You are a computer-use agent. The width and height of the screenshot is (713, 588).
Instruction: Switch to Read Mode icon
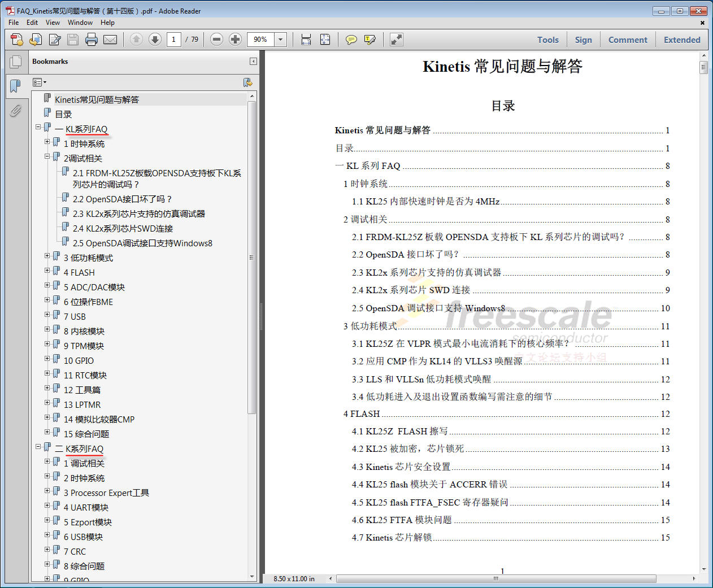pos(397,40)
